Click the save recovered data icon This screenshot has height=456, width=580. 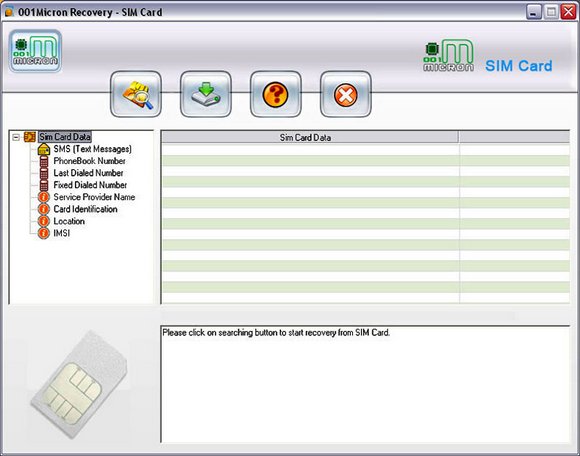click(x=206, y=94)
